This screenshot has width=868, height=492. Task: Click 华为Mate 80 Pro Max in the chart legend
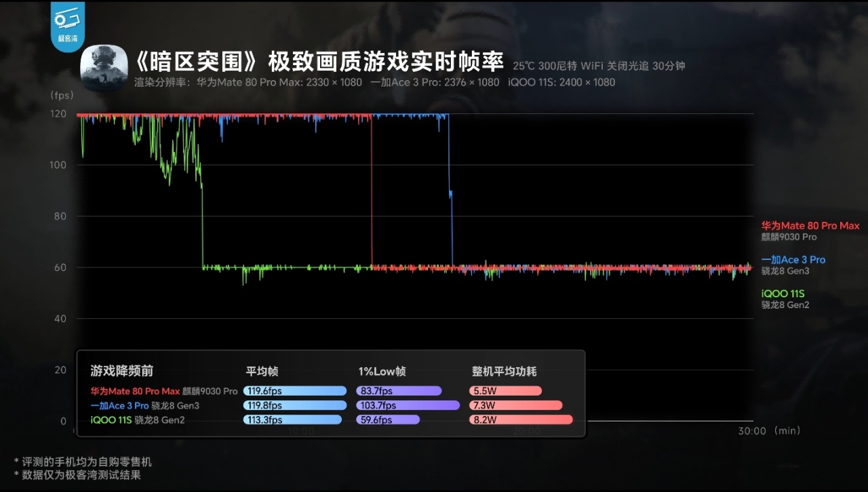810,226
